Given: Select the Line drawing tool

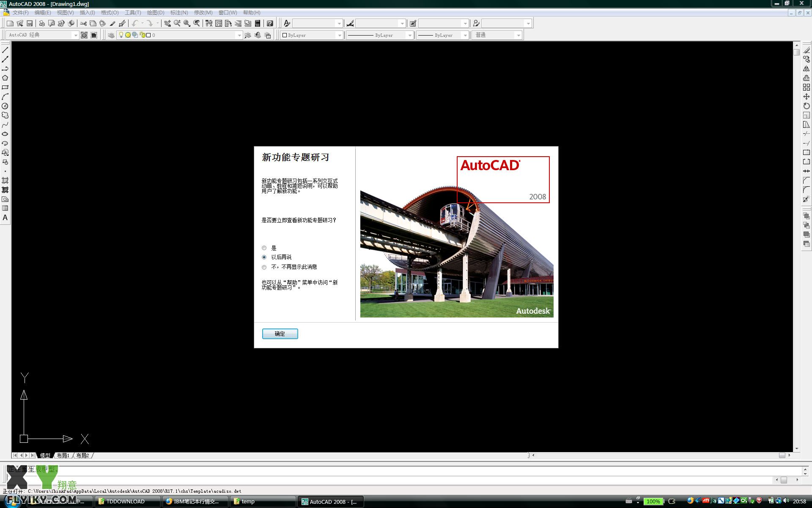Looking at the screenshot, I should click(5, 50).
